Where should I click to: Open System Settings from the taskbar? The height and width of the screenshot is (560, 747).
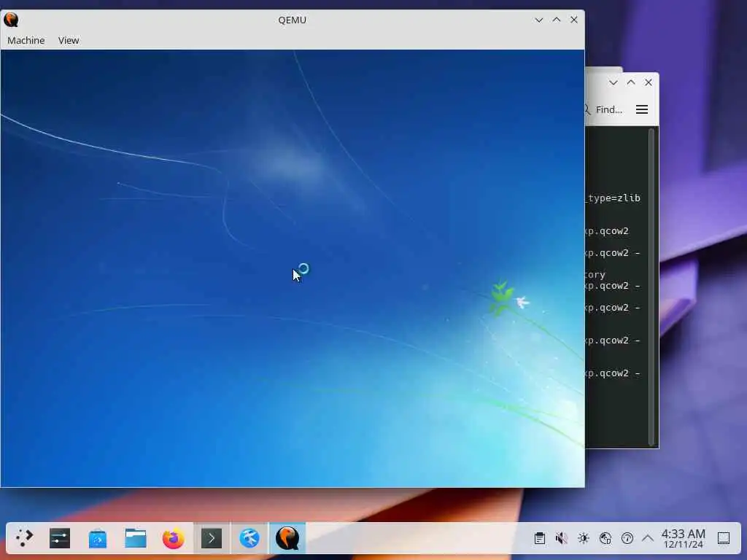pos(60,538)
